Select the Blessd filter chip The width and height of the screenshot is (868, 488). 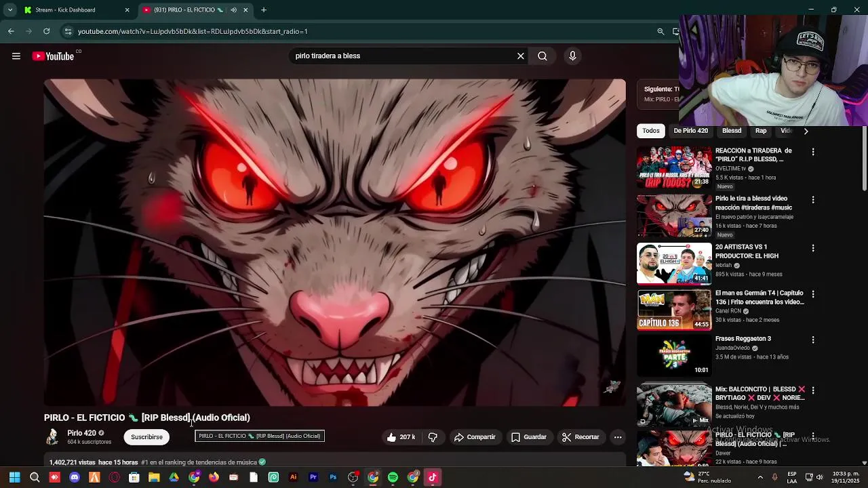pyautogui.click(x=732, y=131)
